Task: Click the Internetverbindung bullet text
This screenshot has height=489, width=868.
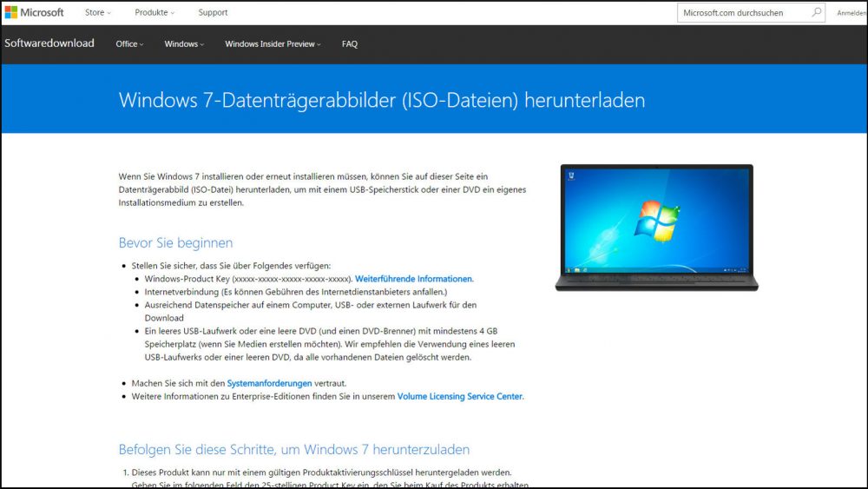Action: [x=296, y=292]
